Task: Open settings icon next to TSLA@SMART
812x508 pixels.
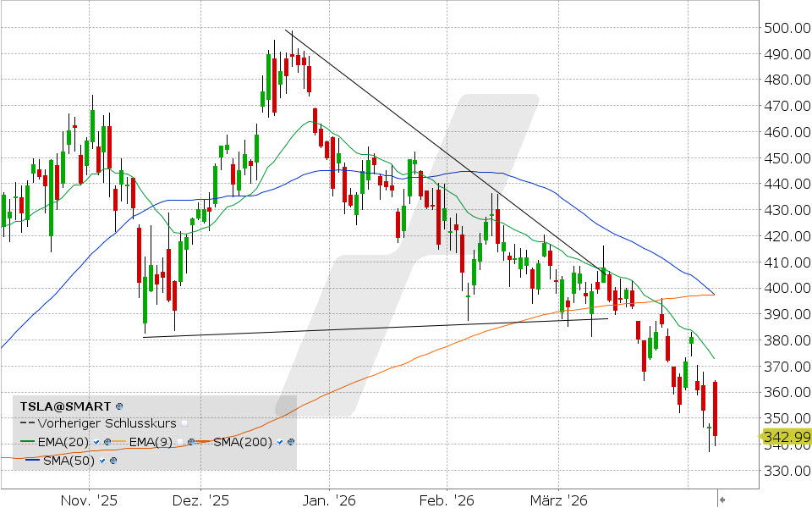Action: [119, 406]
